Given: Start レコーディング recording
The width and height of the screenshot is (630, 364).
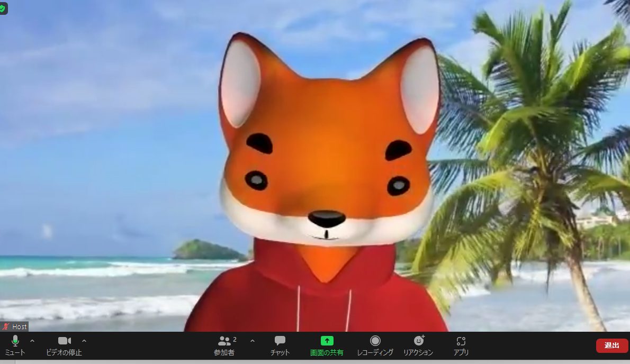Looking at the screenshot, I should (375, 346).
